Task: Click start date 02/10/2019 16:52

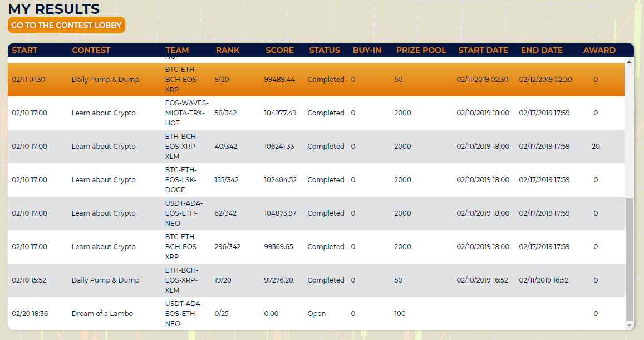Action: pos(482,280)
